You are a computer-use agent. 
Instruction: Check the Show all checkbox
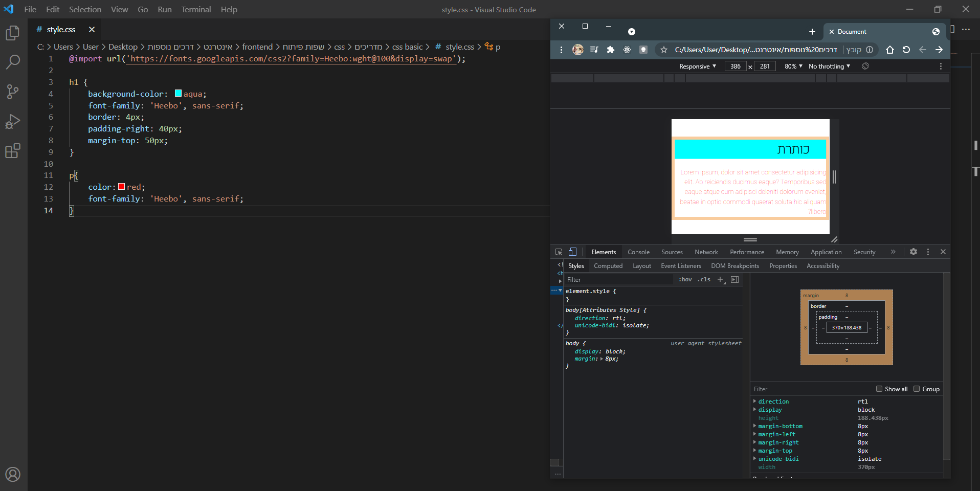coord(879,389)
